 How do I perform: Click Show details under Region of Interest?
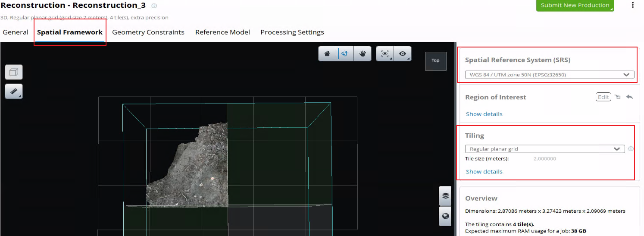click(x=484, y=114)
